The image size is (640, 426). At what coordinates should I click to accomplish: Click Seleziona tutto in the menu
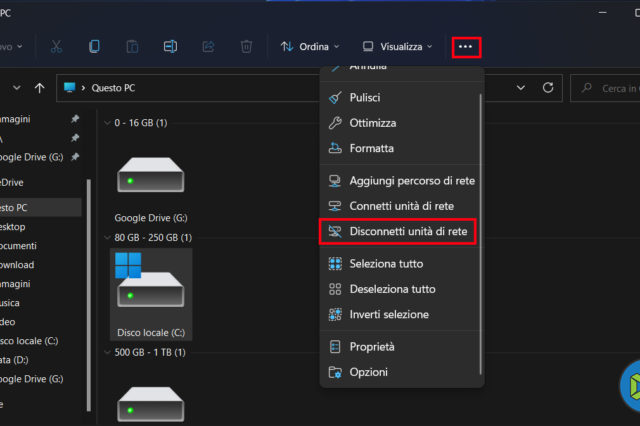pyautogui.click(x=386, y=264)
